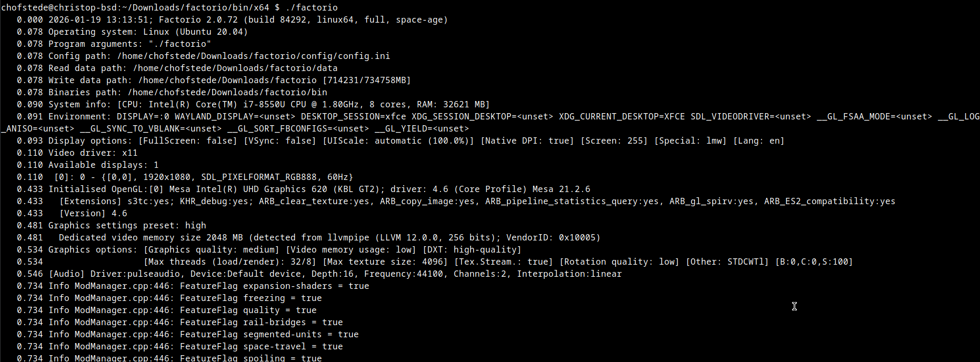Click the Graphics settings preset: high line
Image resolution: width=980 pixels, height=362 pixels.
point(127,225)
